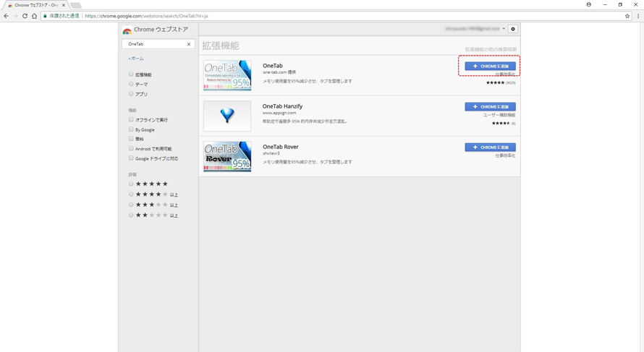Clear the OneTab search with the X
644x352 pixels.
[x=189, y=44]
